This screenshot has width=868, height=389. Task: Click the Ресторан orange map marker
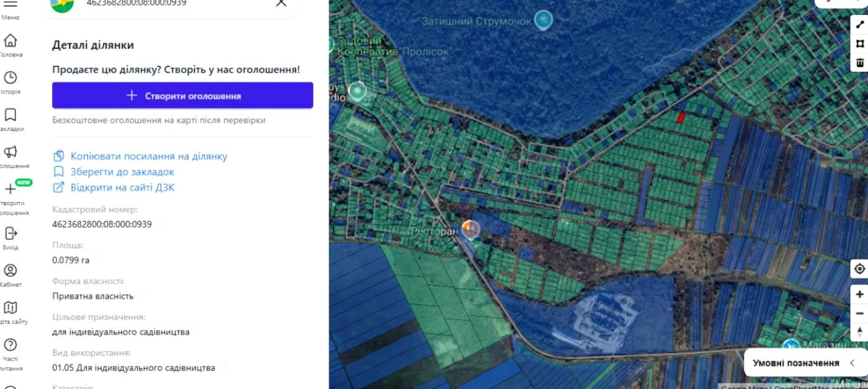471,230
